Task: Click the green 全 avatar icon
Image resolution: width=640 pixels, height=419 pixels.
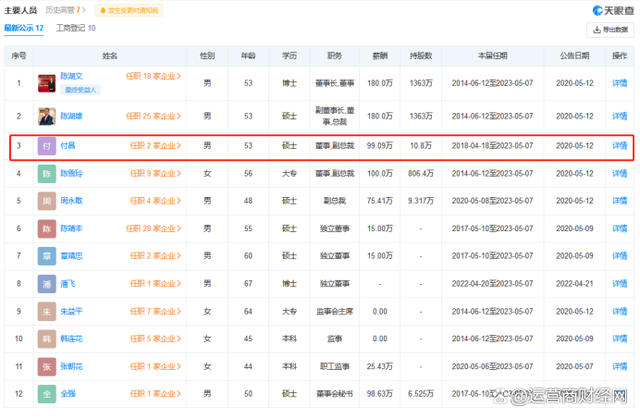Action: click(47, 394)
